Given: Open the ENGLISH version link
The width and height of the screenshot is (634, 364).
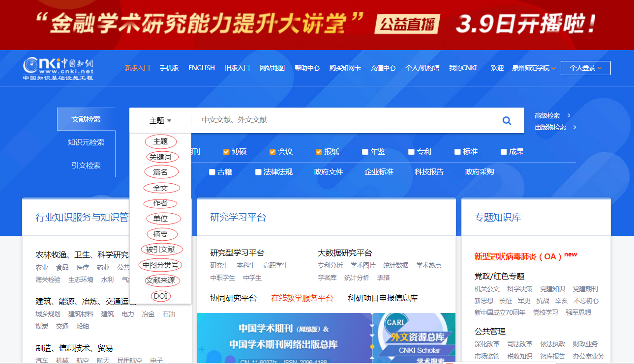Looking at the screenshot, I should (201, 68).
